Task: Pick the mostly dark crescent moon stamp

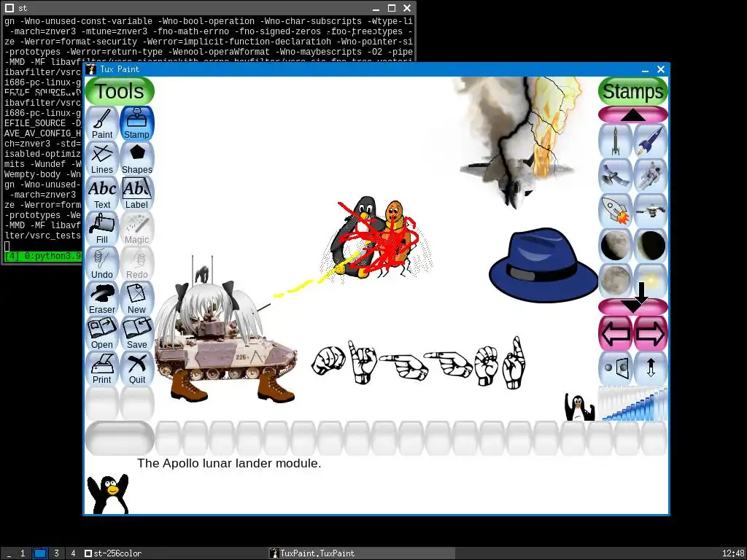Action: tap(650, 246)
